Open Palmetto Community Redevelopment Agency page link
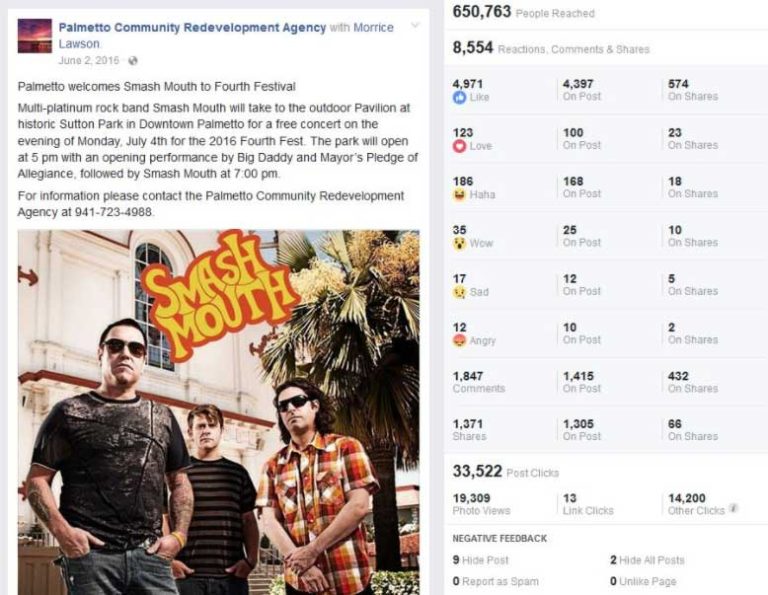 click(x=192, y=27)
